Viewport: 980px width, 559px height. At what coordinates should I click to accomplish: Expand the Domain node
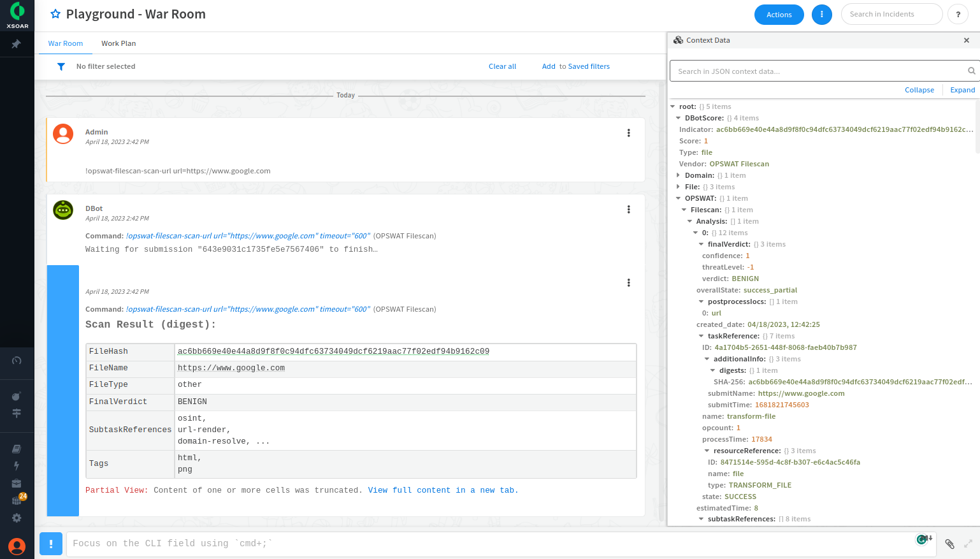coord(679,175)
